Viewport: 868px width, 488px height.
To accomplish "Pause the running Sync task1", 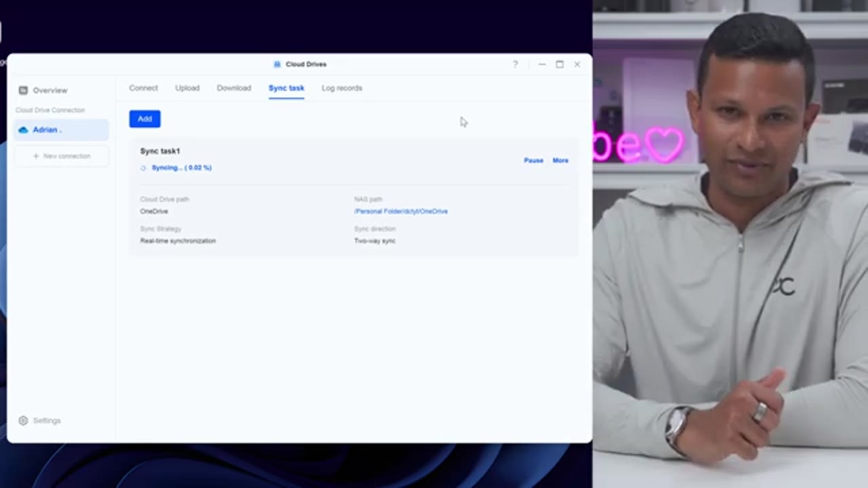I will point(534,160).
